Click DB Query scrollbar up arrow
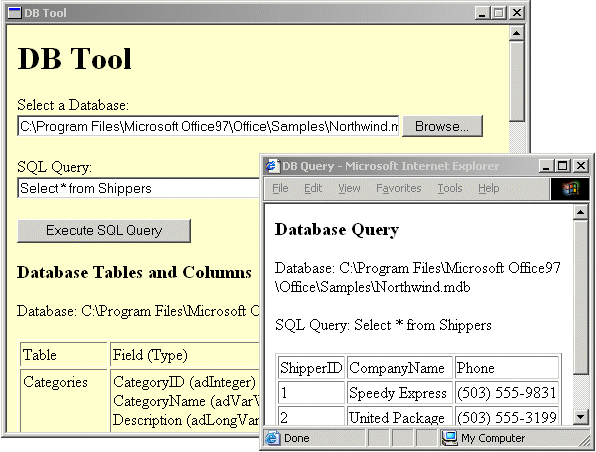Image resolution: width=596 pixels, height=452 pixels. (x=581, y=213)
